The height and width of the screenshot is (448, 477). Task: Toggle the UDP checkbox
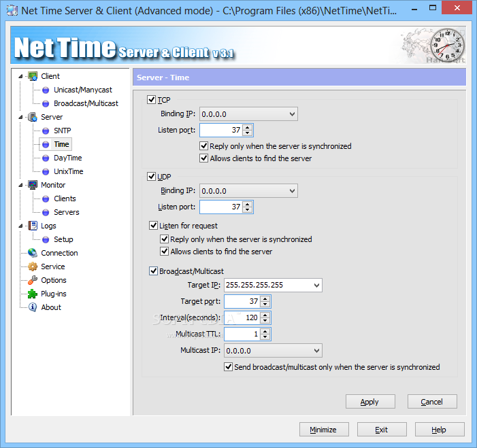click(x=152, y=176)
